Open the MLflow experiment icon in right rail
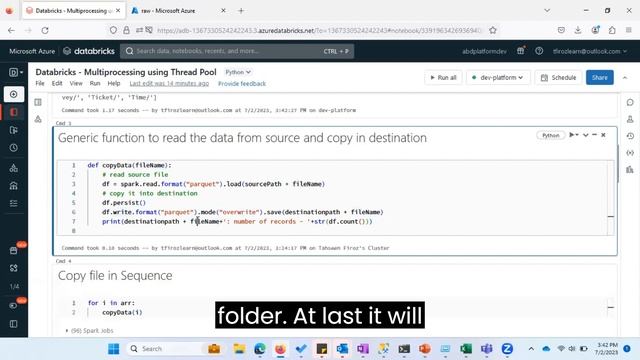This screenshot has height=360, width=640. pos(630,119)
